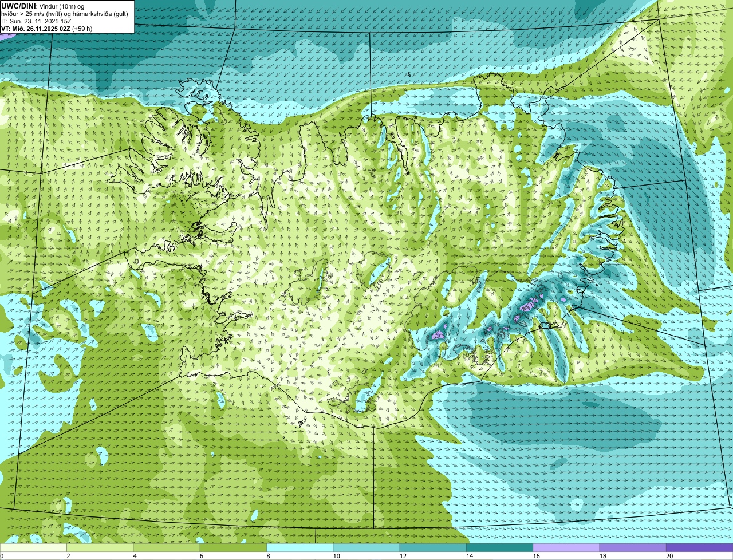This screenshot has width=733, height=560.
Task: Click the dark teal 14–16 legend swatch
Action: tap(500, 547)
